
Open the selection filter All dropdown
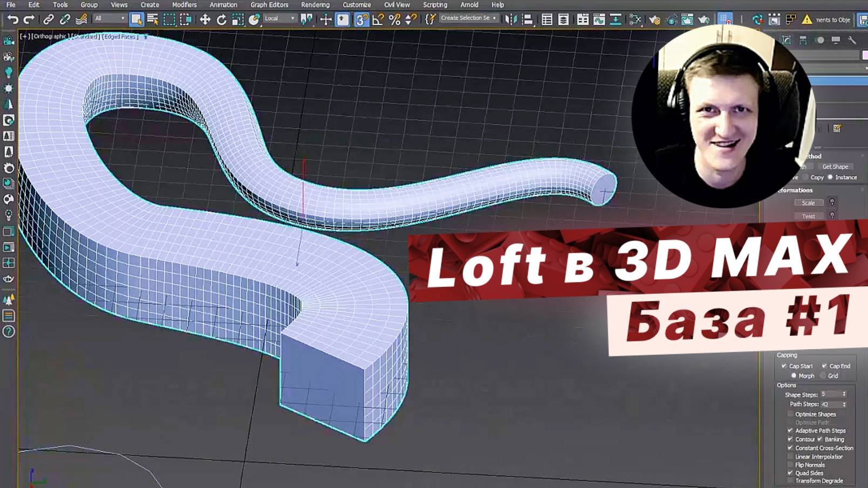coord(123,18)
